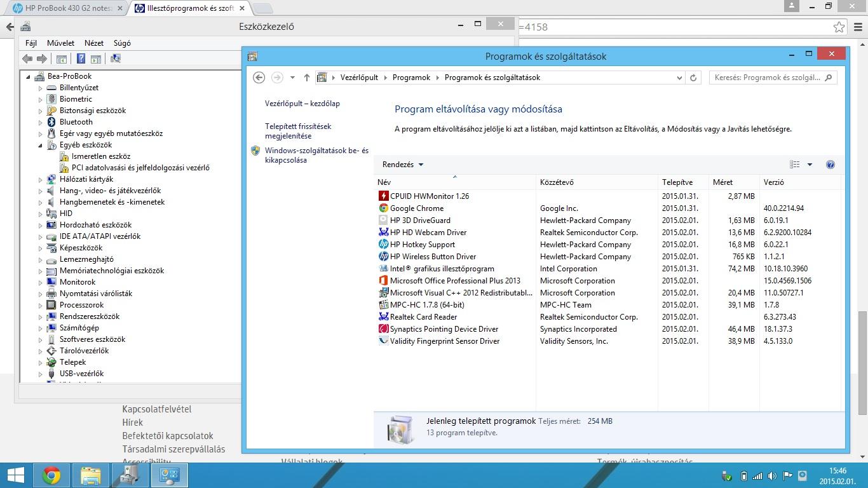Click Eszközkezelő toolbar back arrow
This screenshot has width=868, height=488.
pos(27,58)
